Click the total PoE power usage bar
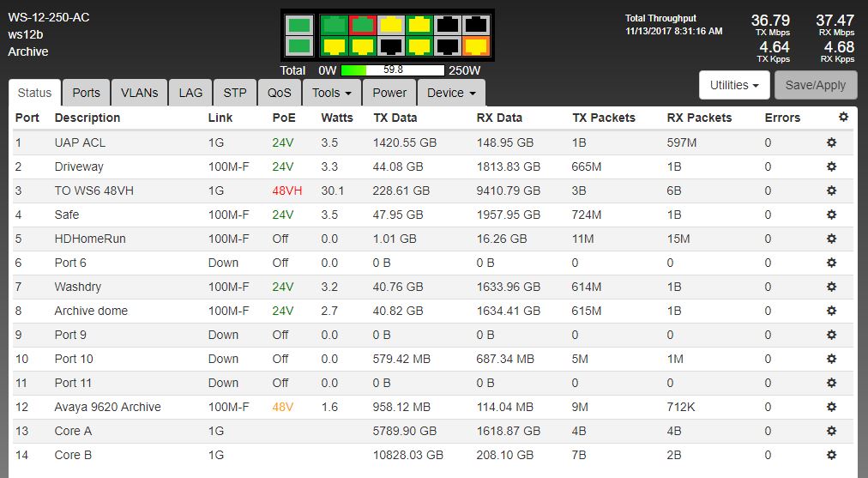The height and width of the screenshot is (478, 868). pos(393,70)
